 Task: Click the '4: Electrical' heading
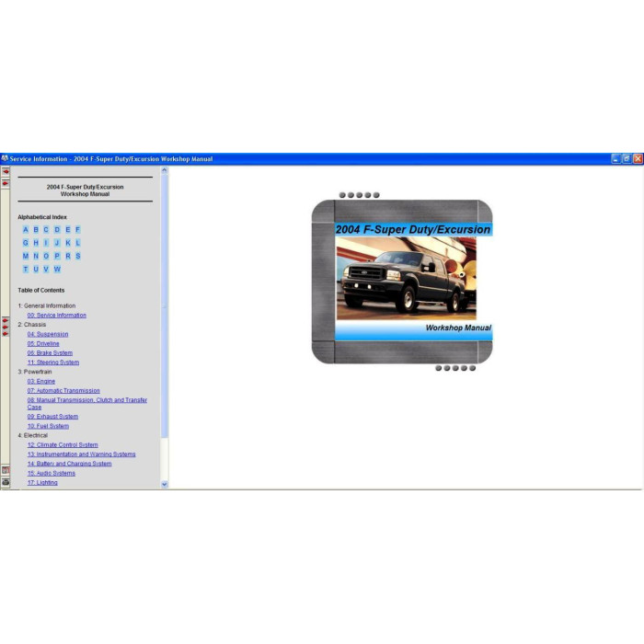point(32,435)
